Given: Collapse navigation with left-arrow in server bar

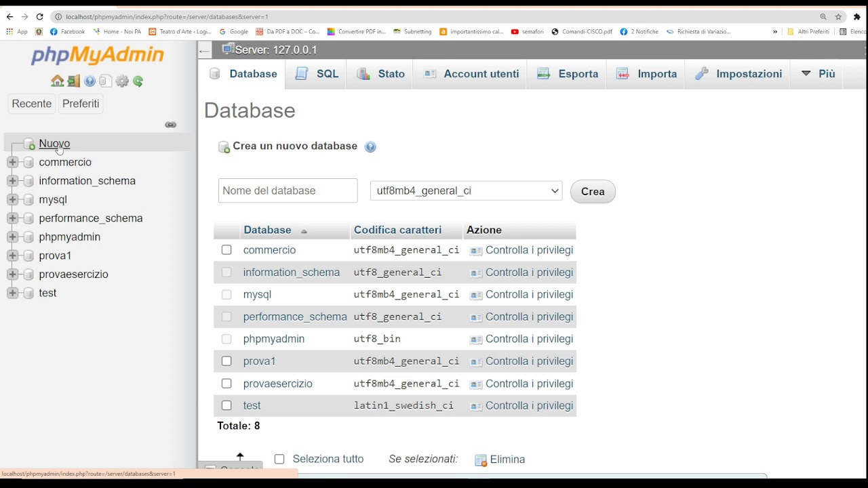Looking at the screenshot, I should coord(205,50).
